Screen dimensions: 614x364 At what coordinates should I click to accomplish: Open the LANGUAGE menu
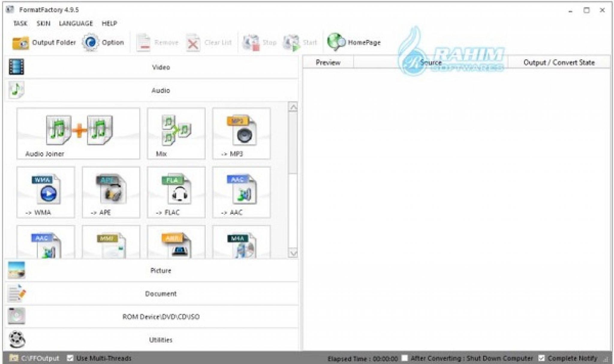pyautogui.click(x=76, y=23)
